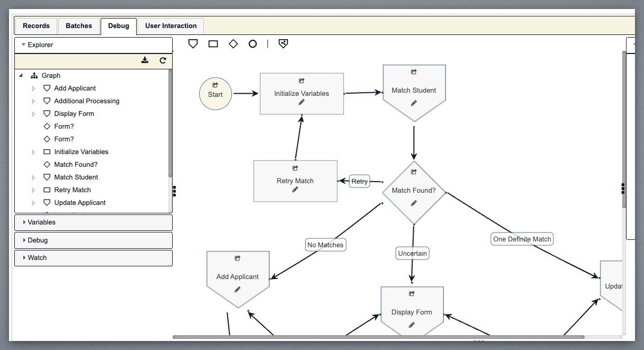Click the download icon in Explorer toolbar
Image resolution: width=644 pixels, height=350 pixels.
pos(145,60)
